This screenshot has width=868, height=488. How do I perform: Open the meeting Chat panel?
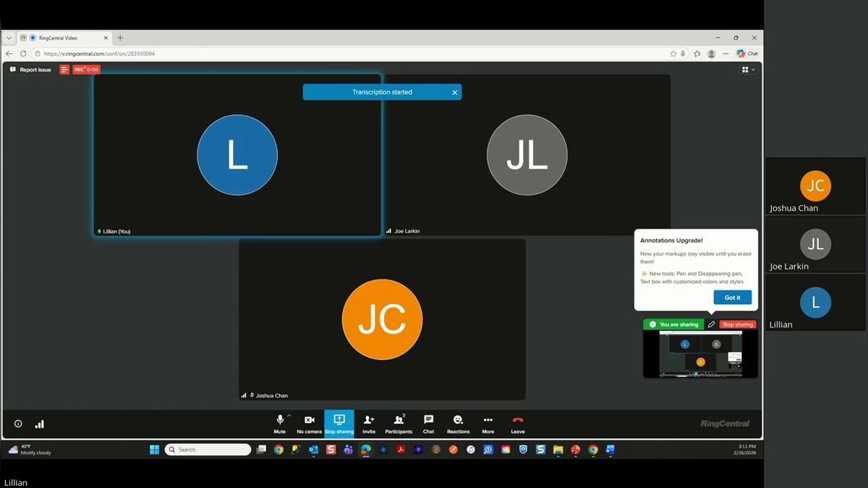[428, 423]
